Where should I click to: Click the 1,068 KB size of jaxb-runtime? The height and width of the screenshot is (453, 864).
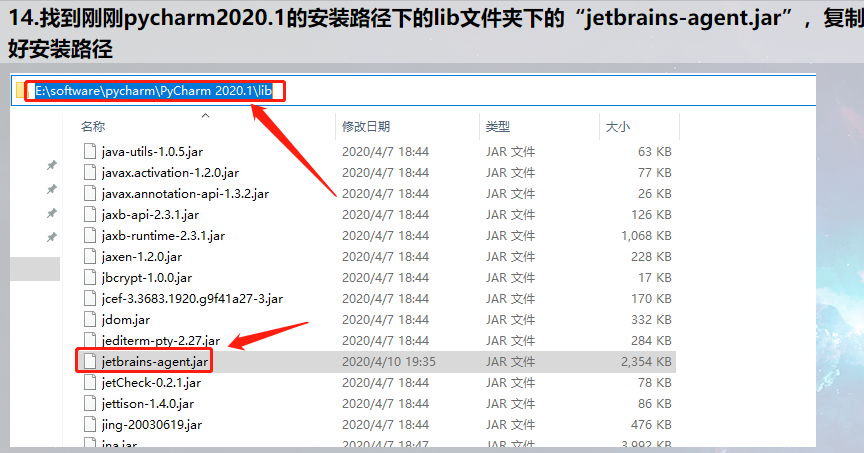(x=646, y=236)
